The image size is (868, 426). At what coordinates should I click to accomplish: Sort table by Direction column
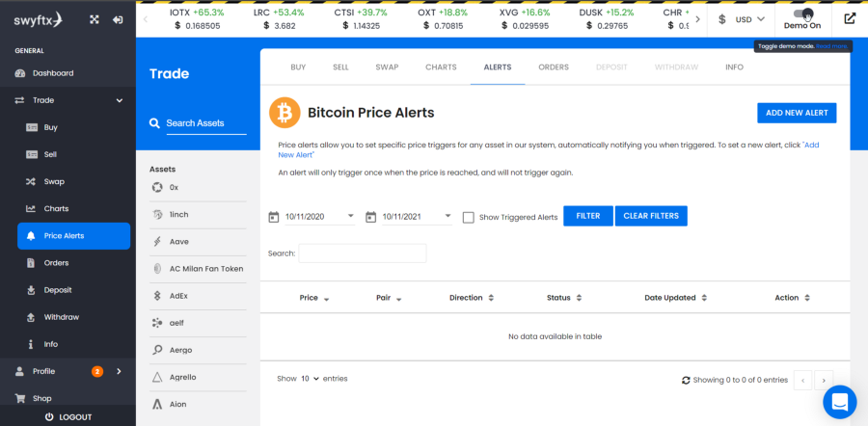coord(472,298)
